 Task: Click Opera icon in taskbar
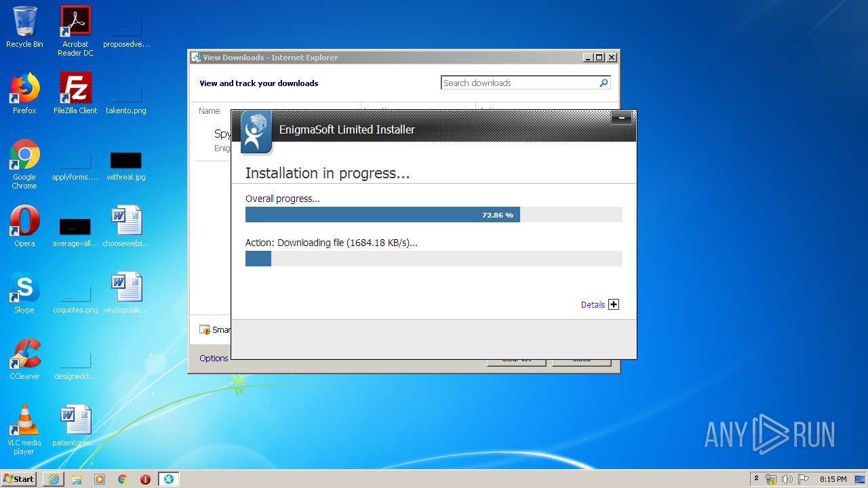tap(145, 479)
